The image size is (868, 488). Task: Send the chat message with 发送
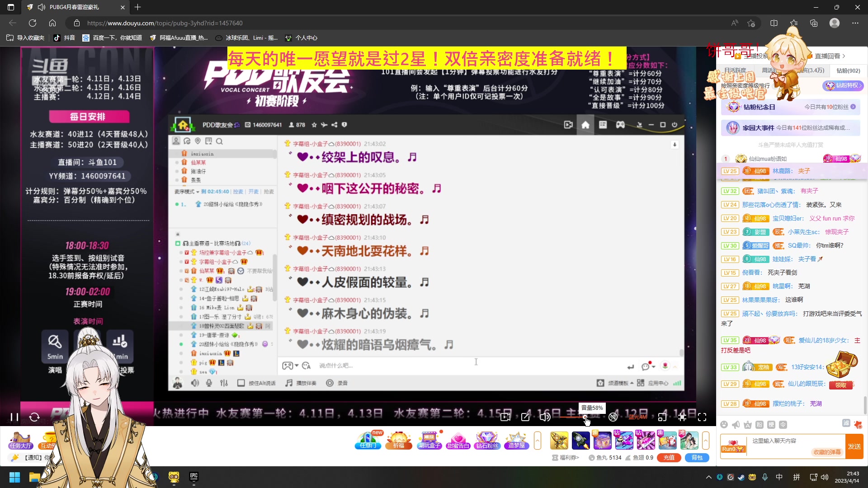point(854,446)
